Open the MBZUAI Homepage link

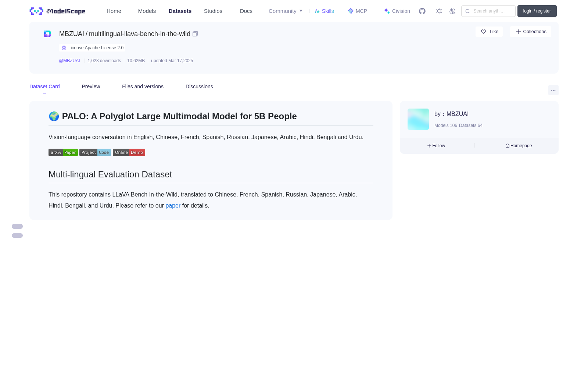tap(519, 146)
